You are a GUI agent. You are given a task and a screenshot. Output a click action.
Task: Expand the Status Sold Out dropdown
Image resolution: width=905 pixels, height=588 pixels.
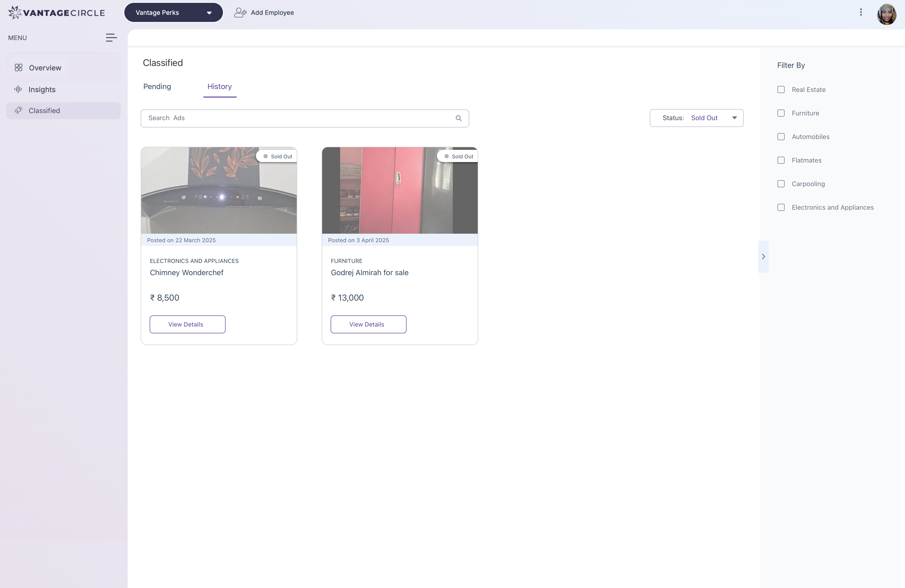point(696,118)
